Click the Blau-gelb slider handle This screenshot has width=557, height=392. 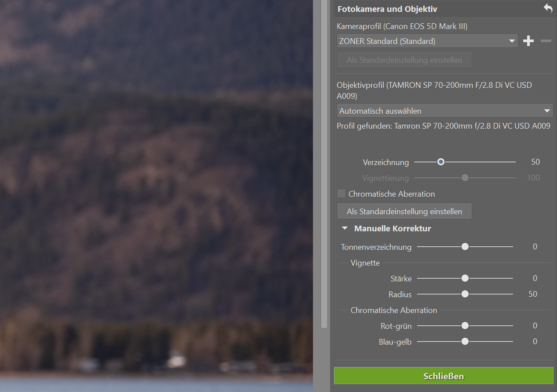click(465, 342)
